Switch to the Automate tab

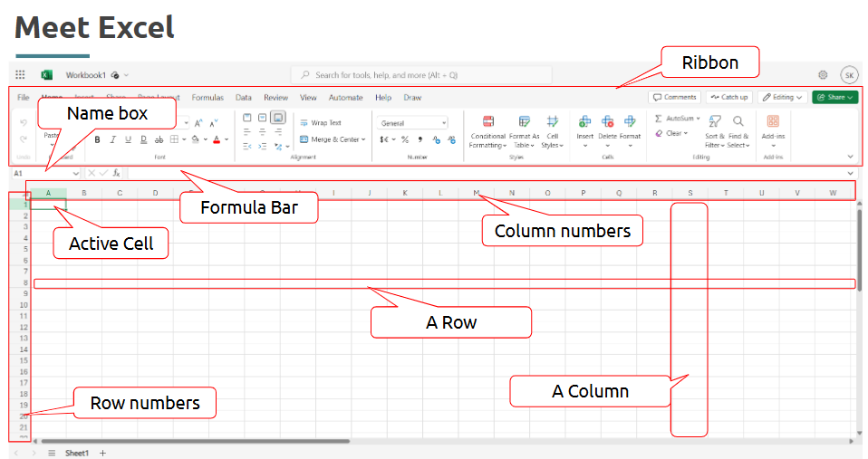pos(345,98)
